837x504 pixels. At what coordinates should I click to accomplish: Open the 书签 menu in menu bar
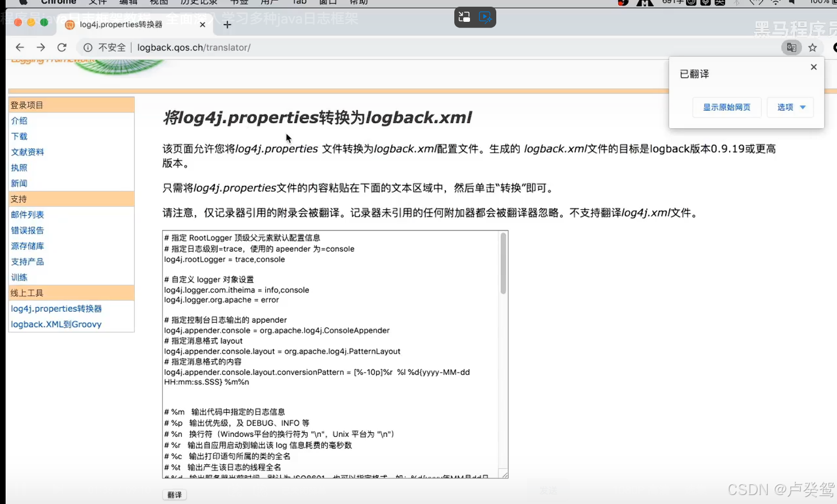[x=239, y=2]
